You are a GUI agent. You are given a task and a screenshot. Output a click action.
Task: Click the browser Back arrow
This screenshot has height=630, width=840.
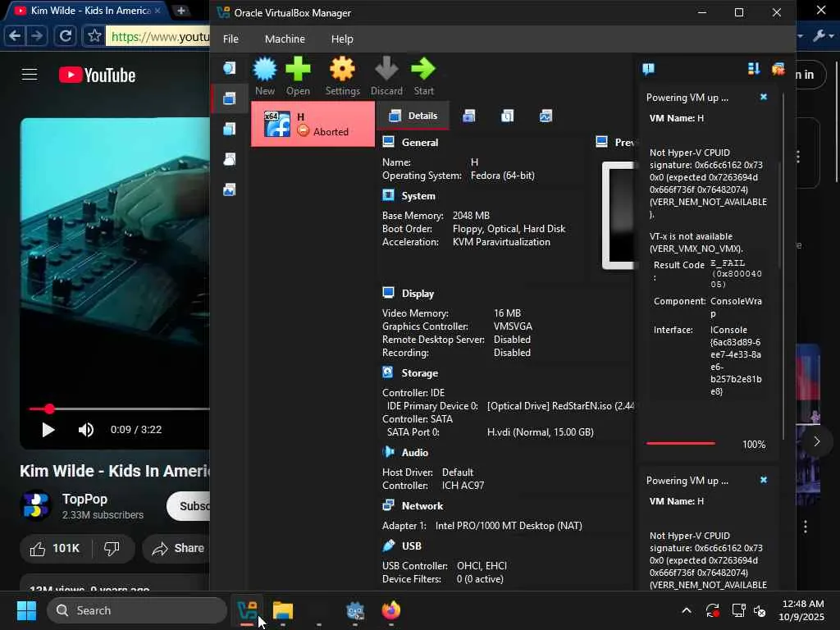15,36
